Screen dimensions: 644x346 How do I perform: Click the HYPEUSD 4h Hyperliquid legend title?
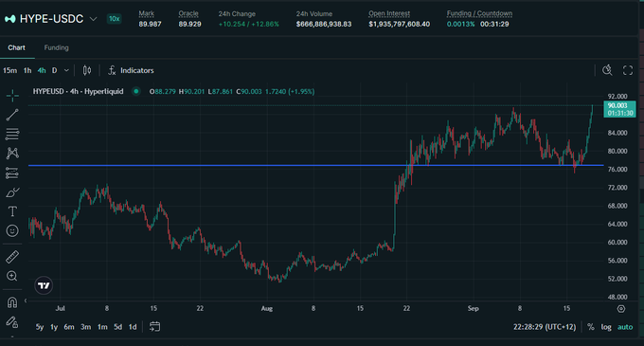78,91
